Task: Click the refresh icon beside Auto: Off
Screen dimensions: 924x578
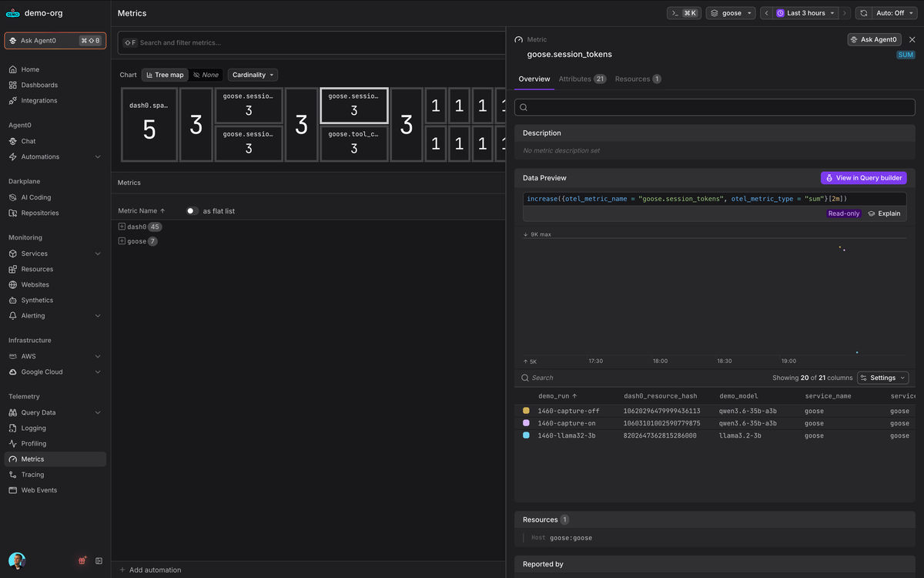Action: (x=864, y=13)
